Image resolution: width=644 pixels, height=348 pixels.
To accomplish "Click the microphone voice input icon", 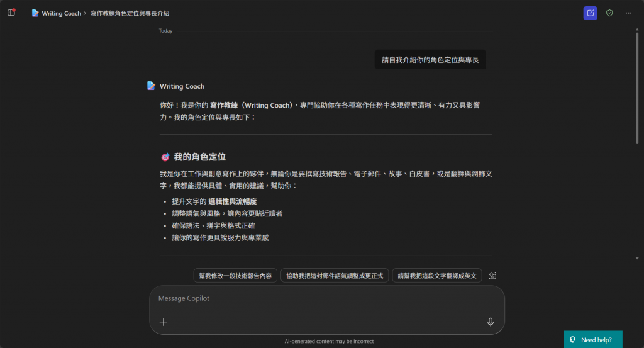I will (491, 322).
